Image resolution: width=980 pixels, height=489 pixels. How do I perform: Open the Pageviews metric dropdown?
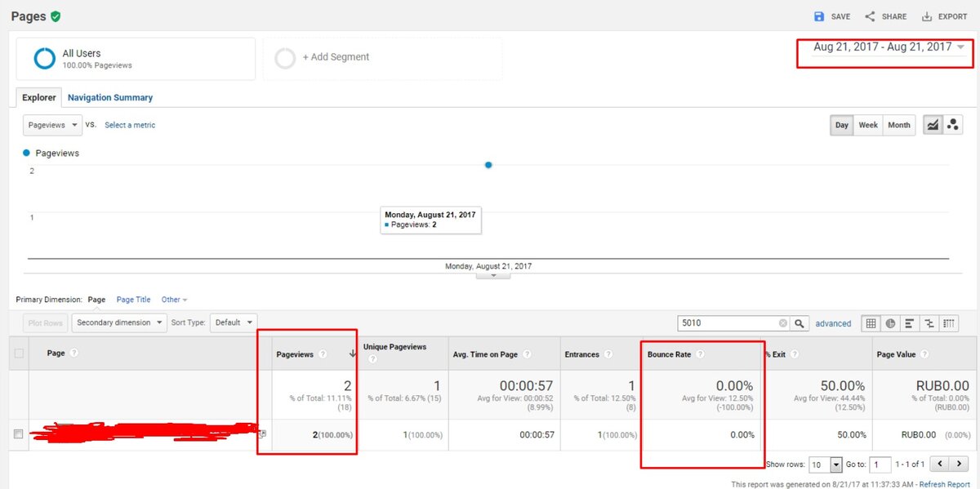click(x=52, y=125)
